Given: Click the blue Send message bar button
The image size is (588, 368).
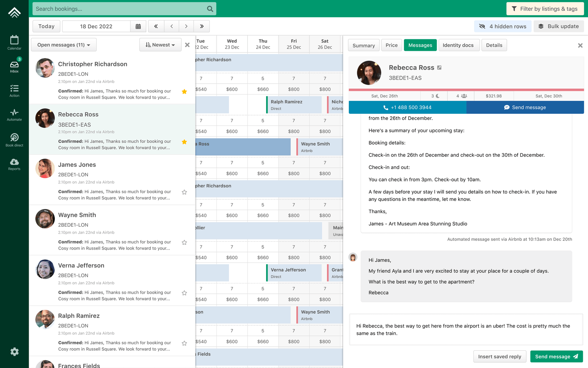Looking at the screenshot, I should coord(525,107).
